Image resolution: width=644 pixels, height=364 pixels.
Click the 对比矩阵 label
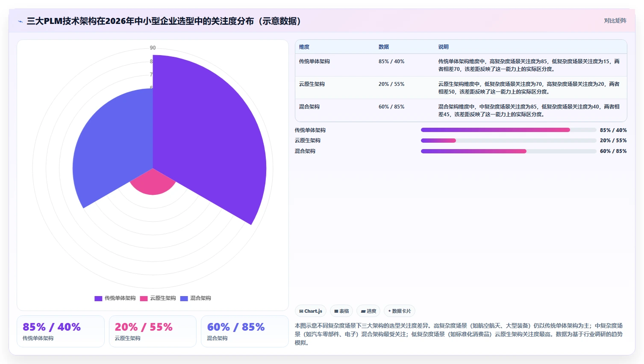tap(615, 21)
